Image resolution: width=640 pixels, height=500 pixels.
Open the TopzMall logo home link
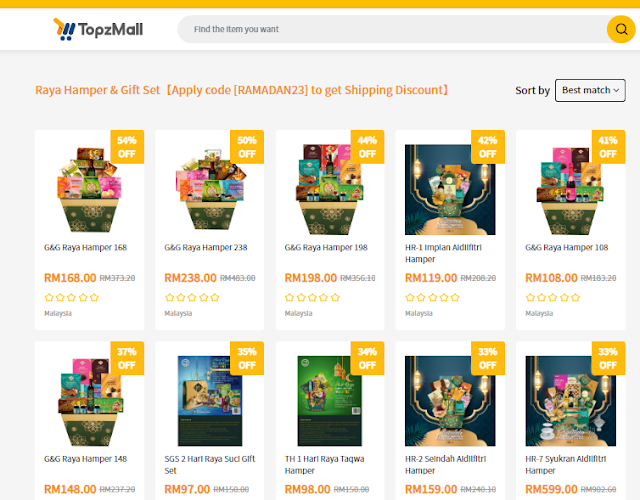[98, 29]
